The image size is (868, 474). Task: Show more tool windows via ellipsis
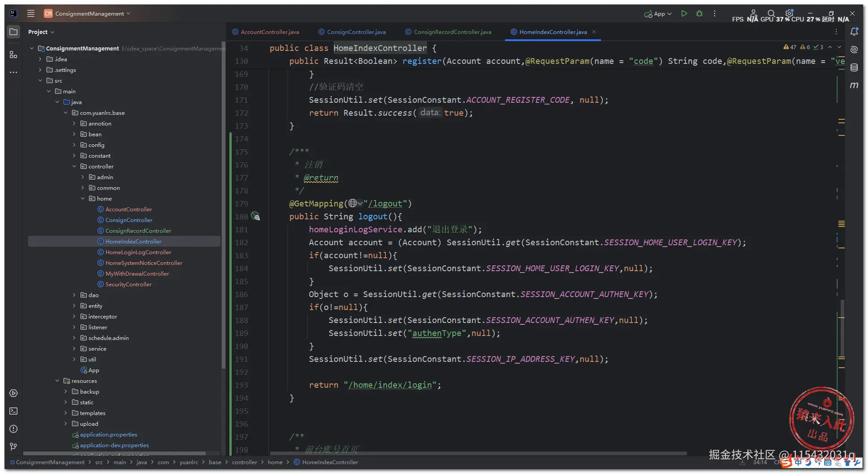point(13,72)
